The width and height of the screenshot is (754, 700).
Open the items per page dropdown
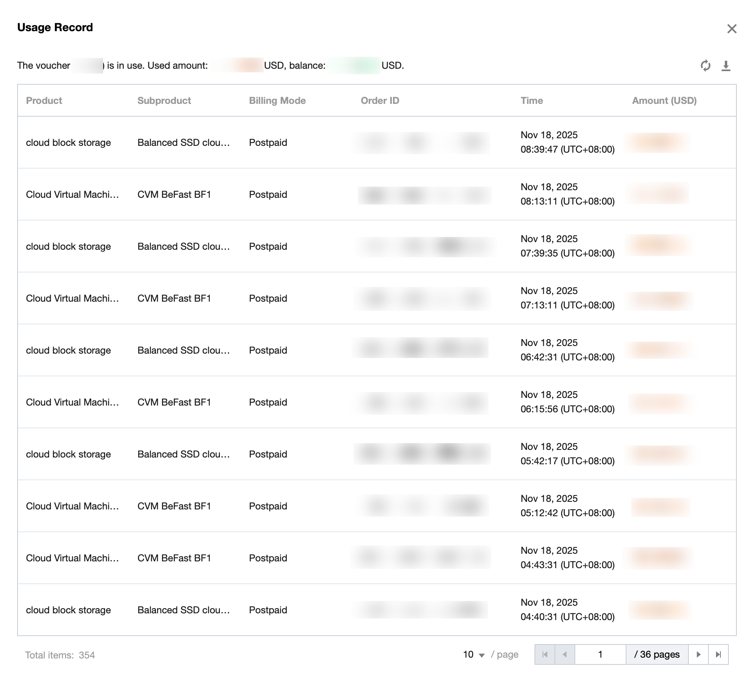(x=474, y=654)
